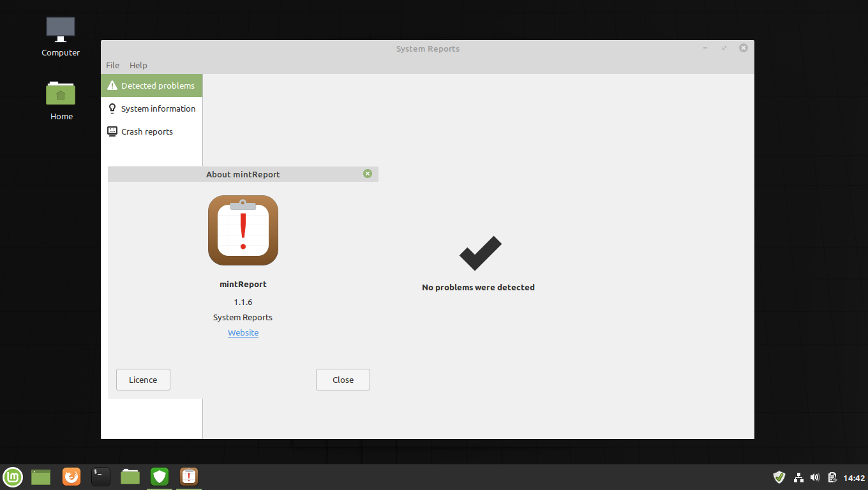Click the 14:42 clock
Screen dimensions: 868x490
pos(854,478)
